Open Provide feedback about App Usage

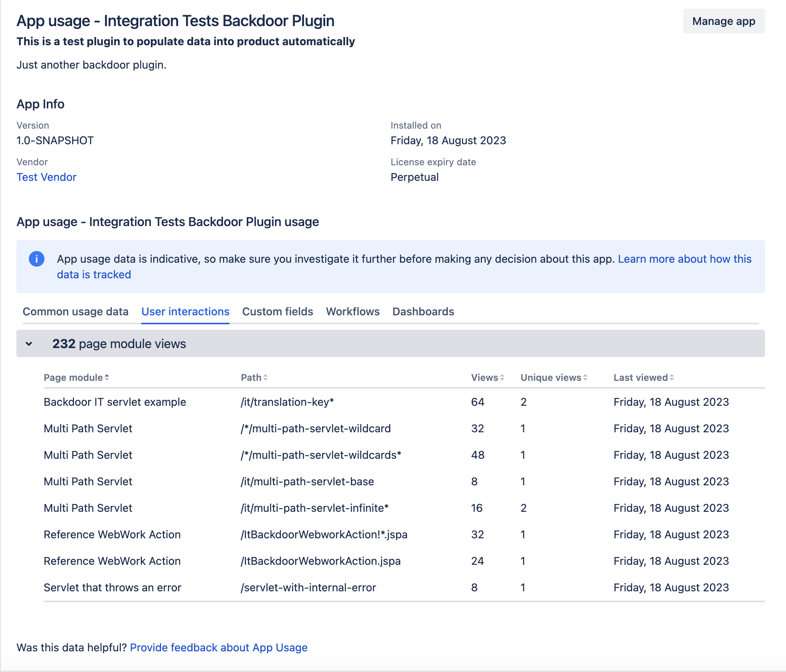(x=219, y=647)
